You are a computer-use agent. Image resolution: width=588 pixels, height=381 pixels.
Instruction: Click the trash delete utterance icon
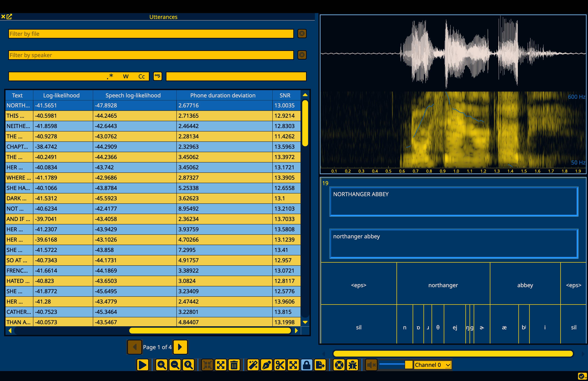pos(234,365)
